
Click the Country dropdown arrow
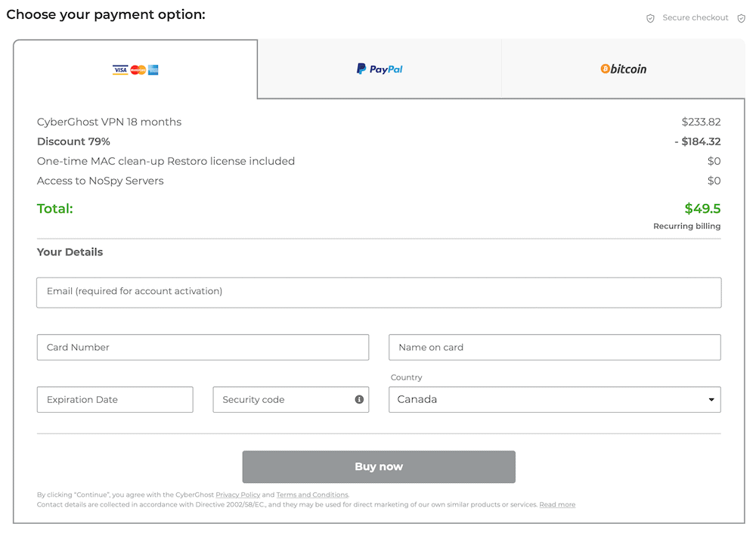coord(711,399)
